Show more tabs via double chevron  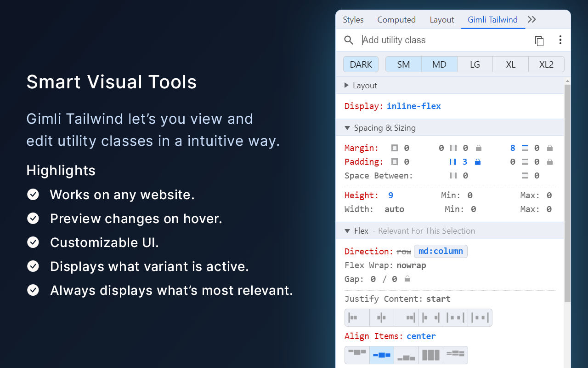point(532,19)
